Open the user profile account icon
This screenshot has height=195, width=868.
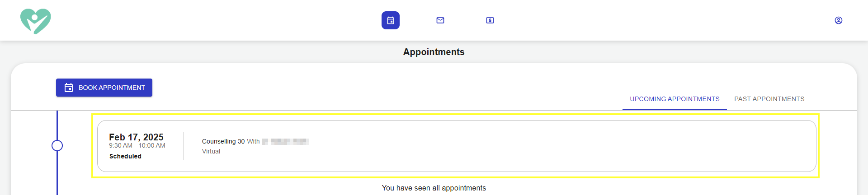click(x=839, y=20)
